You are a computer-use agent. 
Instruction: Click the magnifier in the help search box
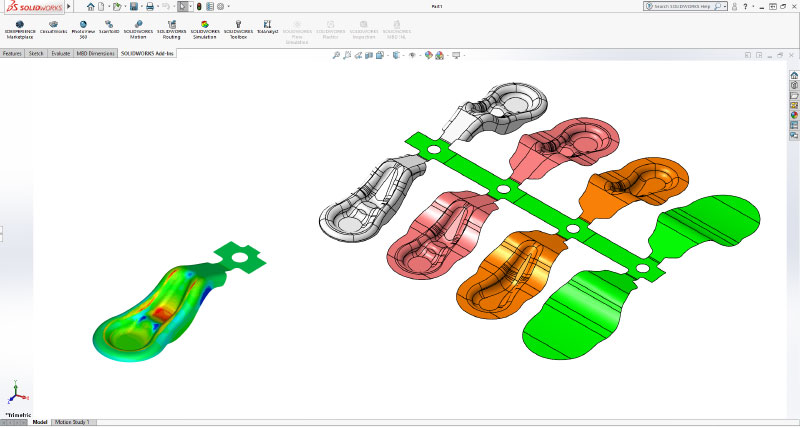[717, 6]
